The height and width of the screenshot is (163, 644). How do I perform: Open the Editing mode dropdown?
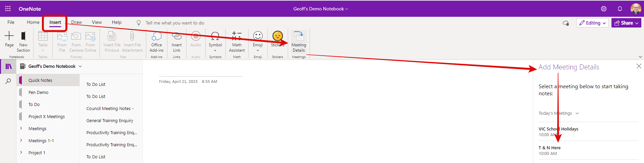coord(592,23)
